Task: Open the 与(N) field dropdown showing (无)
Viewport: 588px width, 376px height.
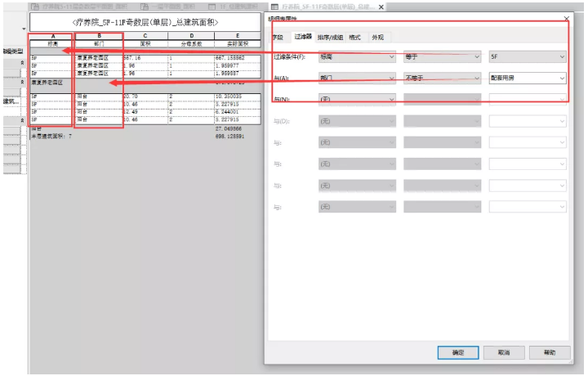Action: (357, 100)
